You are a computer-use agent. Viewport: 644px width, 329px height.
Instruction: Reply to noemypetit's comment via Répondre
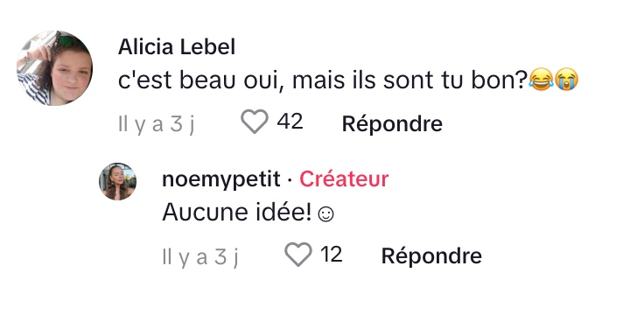(x=431, y=255)
